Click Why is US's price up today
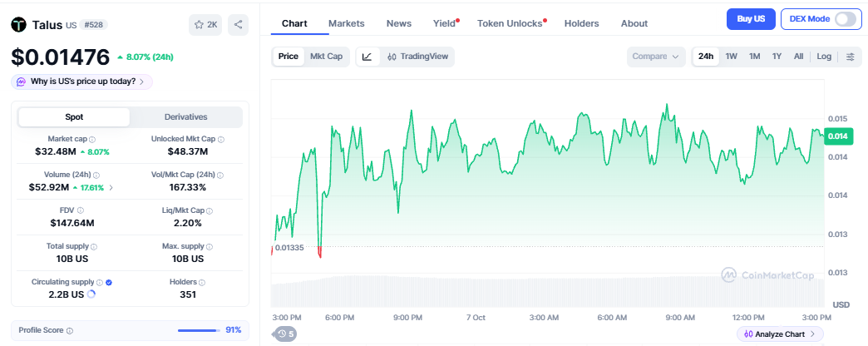Screen dimensions: 868x346 click(83, 82)
